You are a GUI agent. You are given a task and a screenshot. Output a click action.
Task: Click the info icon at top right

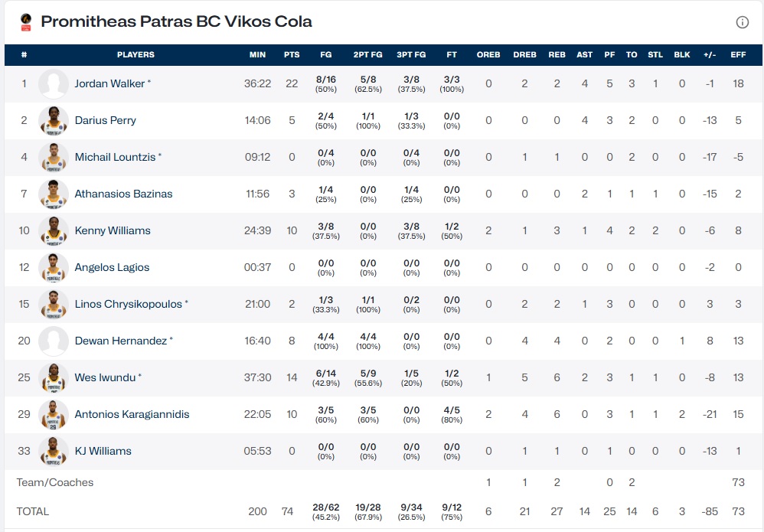tap(742, 22)
